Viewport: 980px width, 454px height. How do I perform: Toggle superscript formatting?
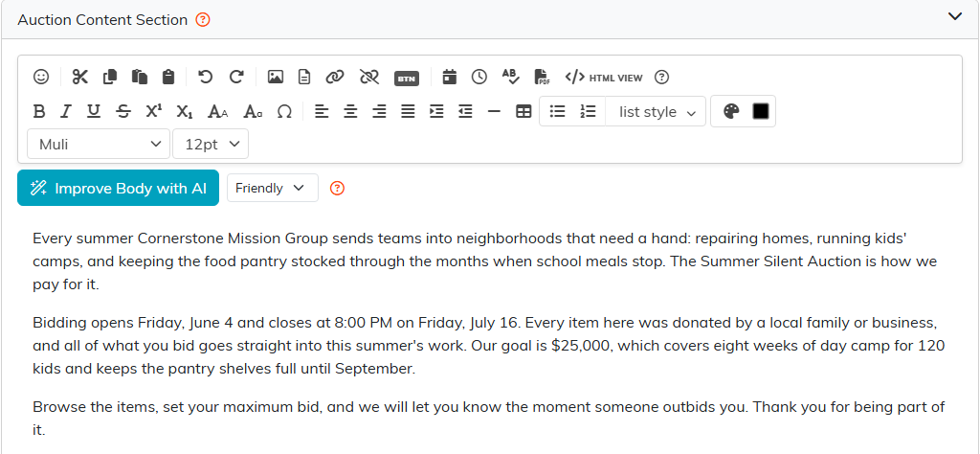[154, 111]
